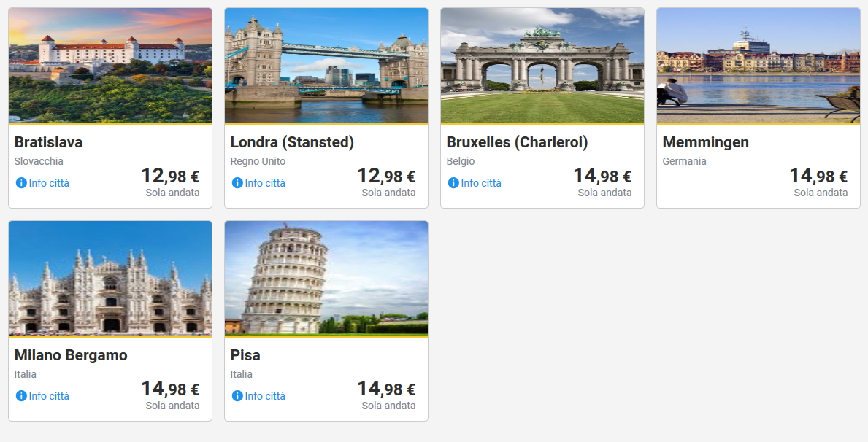This screenshot has width=868, height=442.
Task: Select the Pisa destination title
Action: tap(245, 355)
